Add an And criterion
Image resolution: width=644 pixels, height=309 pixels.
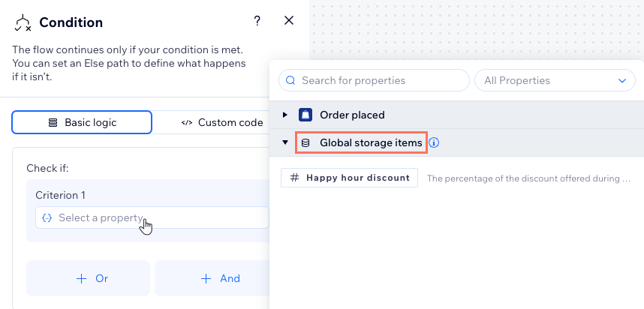(x=212, y=278)
